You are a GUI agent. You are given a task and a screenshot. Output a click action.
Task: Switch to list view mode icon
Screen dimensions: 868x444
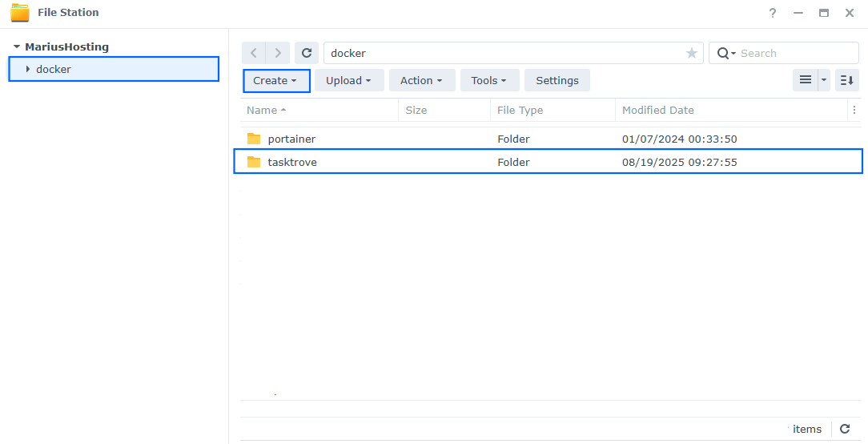806,80
